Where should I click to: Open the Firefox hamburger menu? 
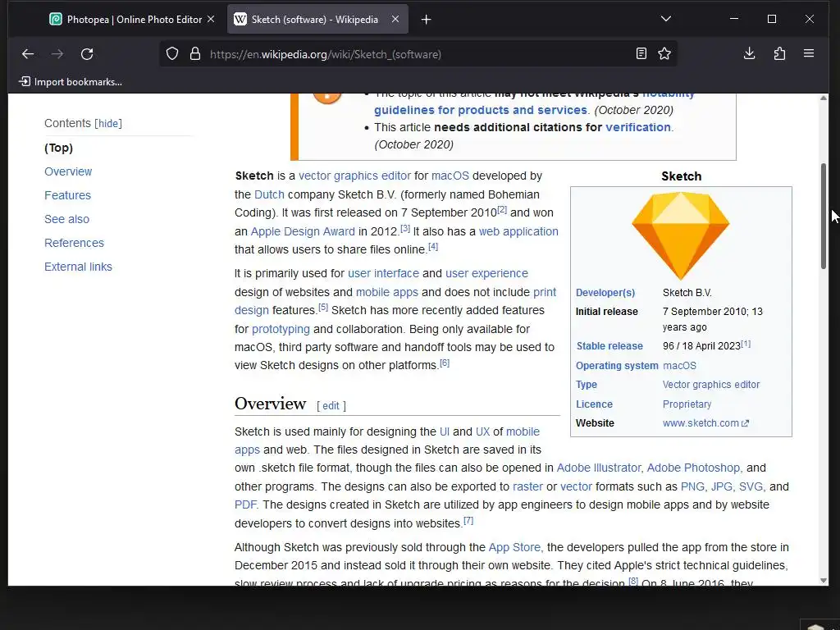809,53
